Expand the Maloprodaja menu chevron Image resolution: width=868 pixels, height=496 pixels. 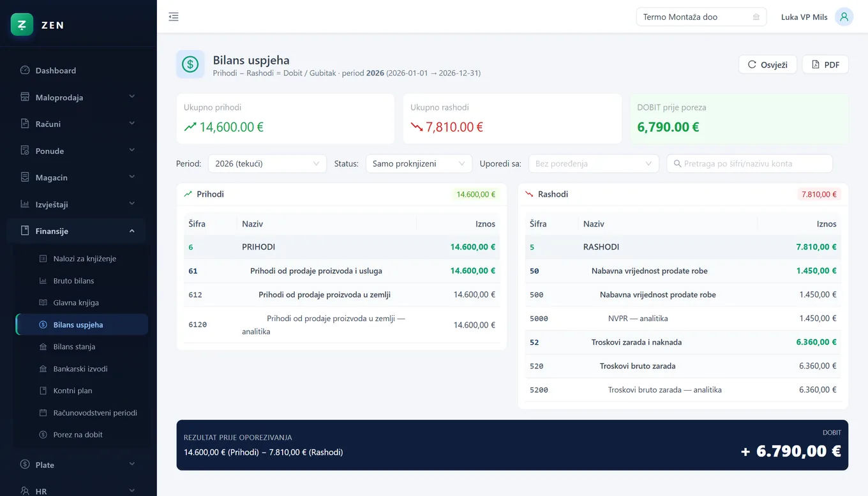[132, 96]
